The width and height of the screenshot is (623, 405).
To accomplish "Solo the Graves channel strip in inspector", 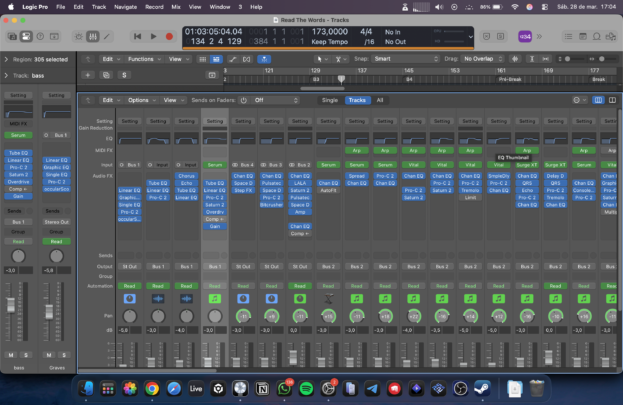I will click(63, 355).
